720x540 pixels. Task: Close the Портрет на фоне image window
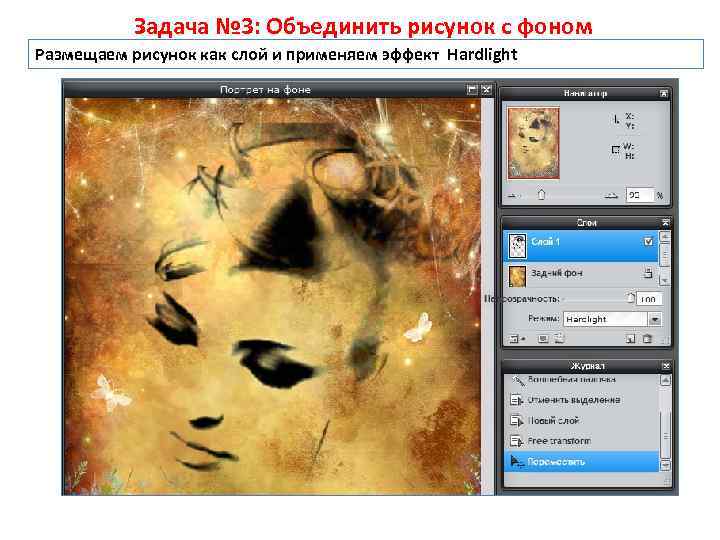click(x=486, y=90)
